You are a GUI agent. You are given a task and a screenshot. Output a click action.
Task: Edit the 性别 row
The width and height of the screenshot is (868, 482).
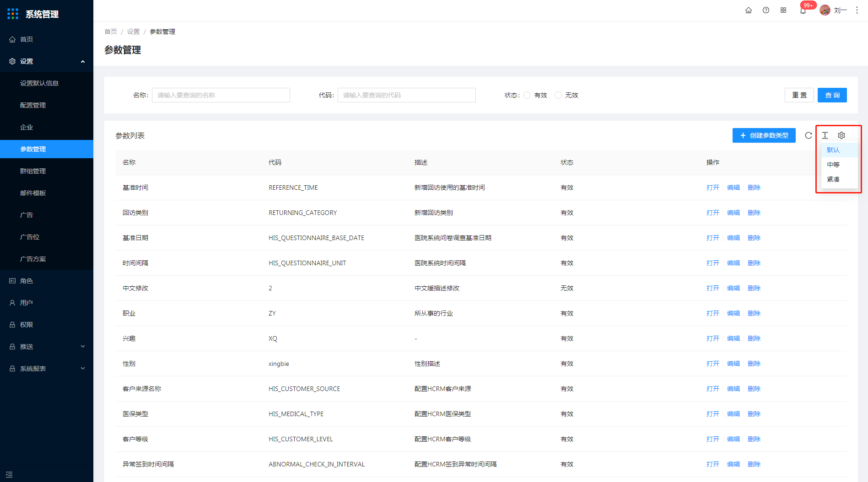tap(733, 364)
